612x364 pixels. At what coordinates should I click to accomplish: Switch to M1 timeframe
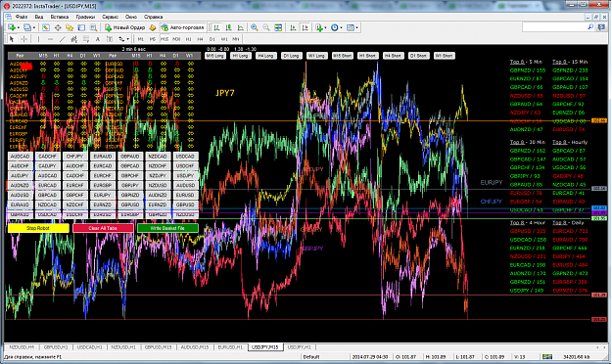(141, 39)
